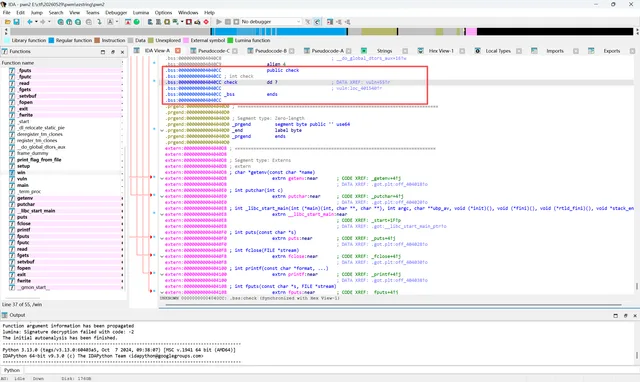Viewport: 640px width, 382px height.
Task: Click the Open file toolbar icon
Action: [8, 22]
